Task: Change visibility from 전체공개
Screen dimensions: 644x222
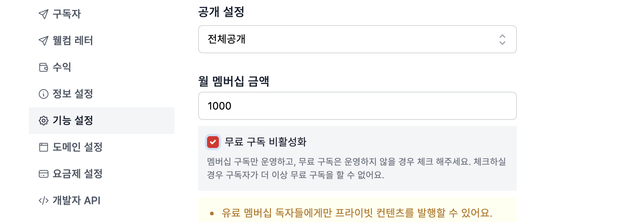Action: (357, 39)
